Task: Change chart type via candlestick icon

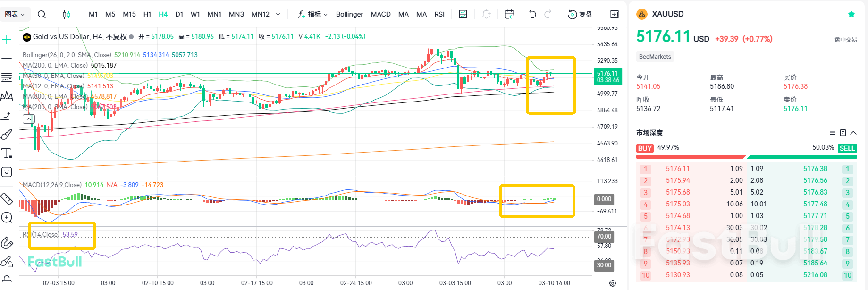Action: 67,14
